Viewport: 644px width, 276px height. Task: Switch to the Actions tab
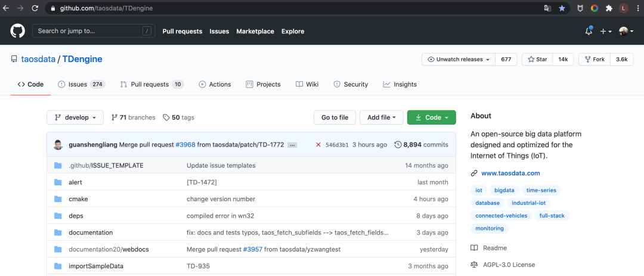(215, 84)
